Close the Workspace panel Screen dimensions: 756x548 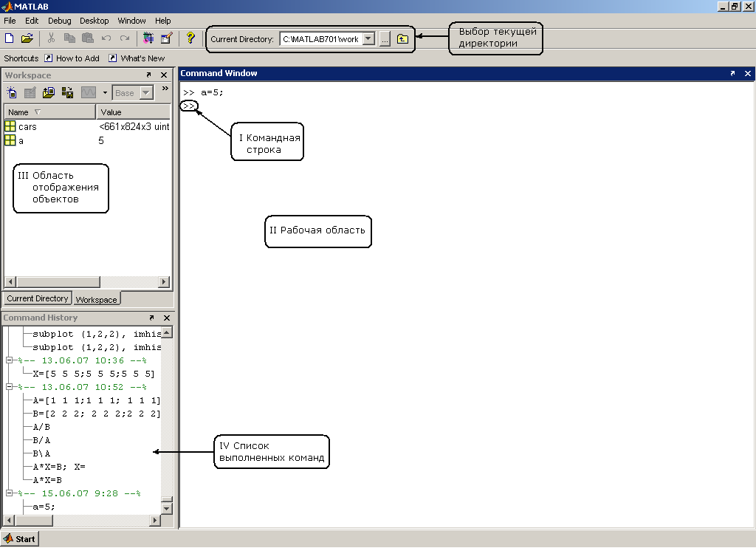(x=164, y=75)
